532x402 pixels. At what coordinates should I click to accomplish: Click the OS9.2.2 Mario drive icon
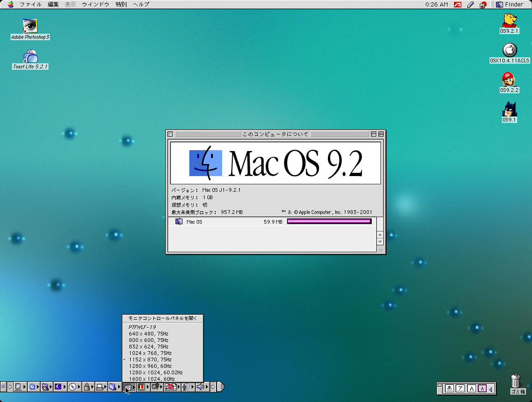coord(509,79)
